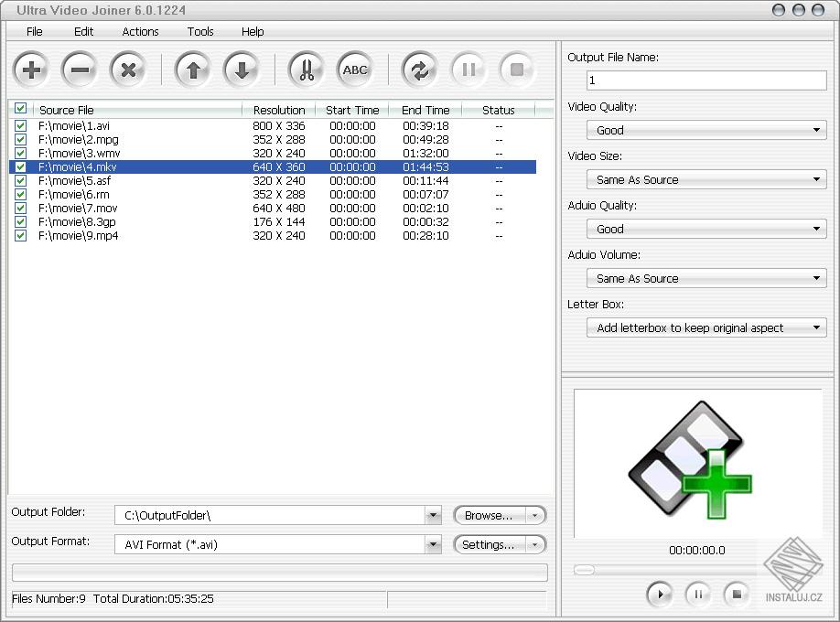Uncheck F:\movie\3.wmv checkbox
The height and width of the screenshot is (622, 840).
click(x=20, y=154)
